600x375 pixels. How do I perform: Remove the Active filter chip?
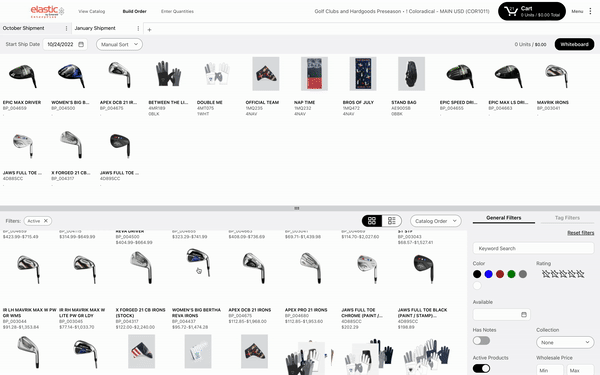pyautogui.click(x=46, y=221)
